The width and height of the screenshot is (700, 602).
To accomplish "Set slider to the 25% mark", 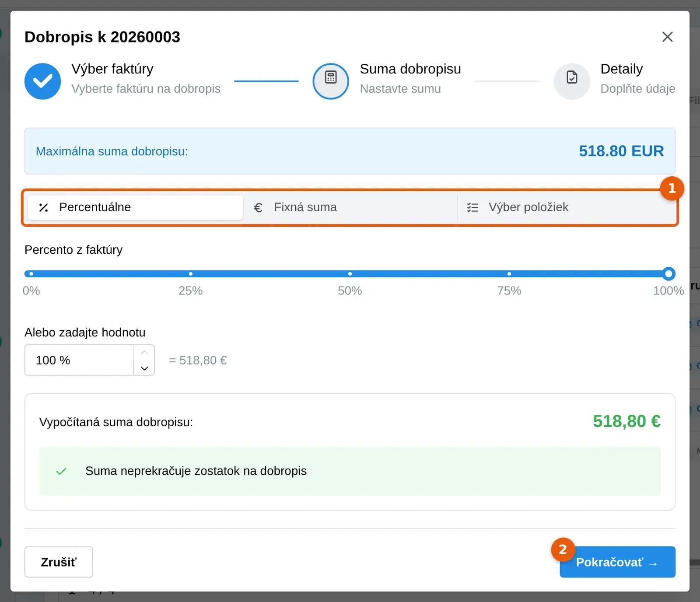I will pos(191,274).
